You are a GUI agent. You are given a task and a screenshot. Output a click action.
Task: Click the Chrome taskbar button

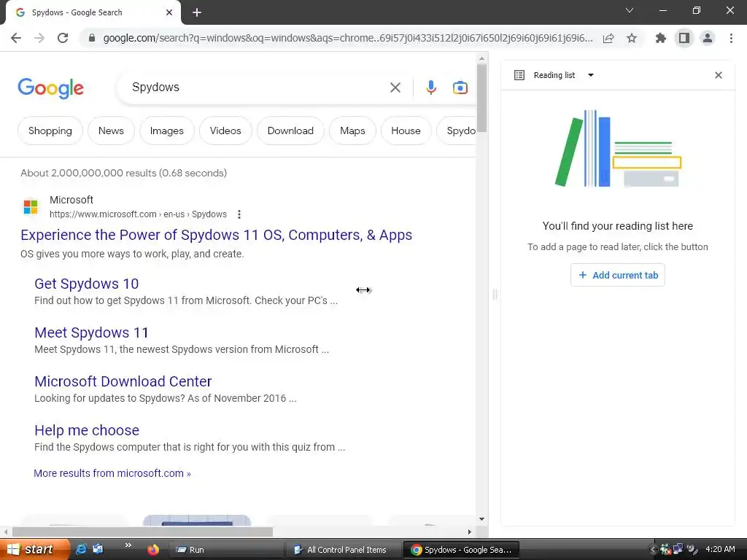click(x=461, y=550)
